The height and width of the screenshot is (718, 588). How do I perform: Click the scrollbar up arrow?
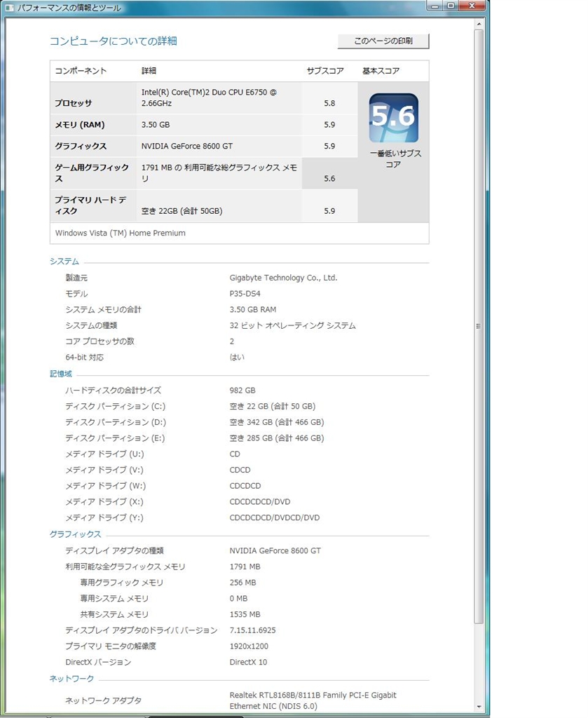click(x=479, y=24)
